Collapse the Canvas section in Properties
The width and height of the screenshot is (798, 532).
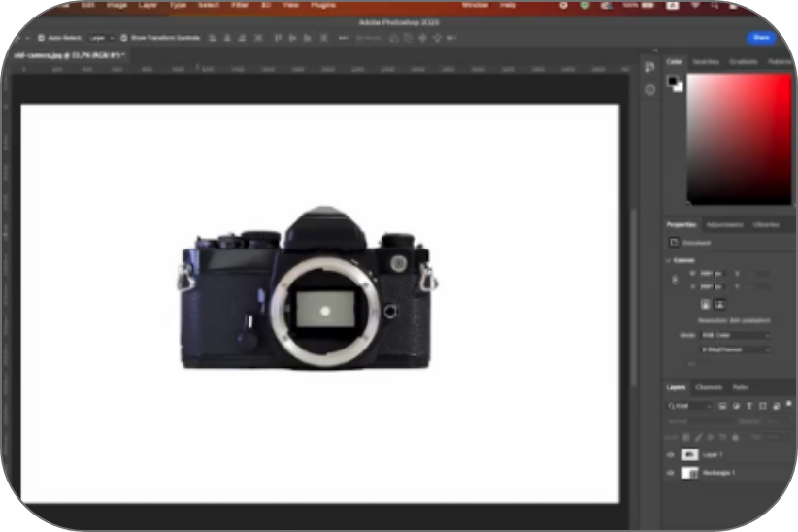point(669,260)
